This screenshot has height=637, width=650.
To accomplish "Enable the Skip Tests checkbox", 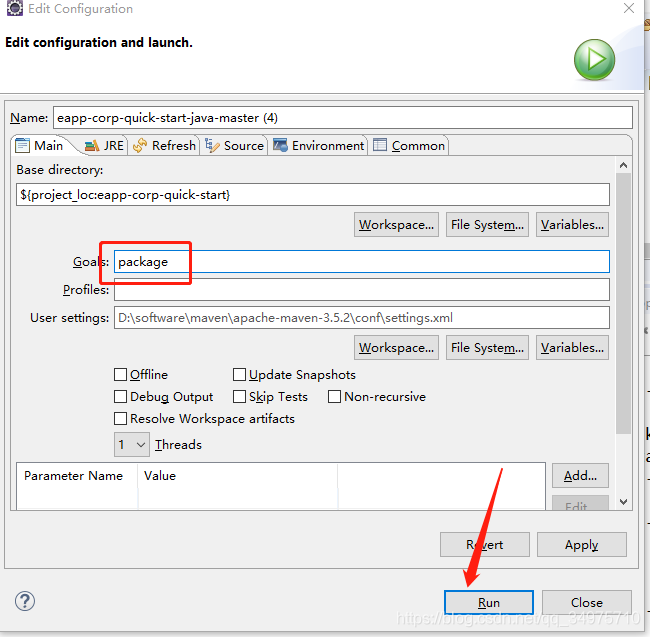I will (x=239, y=397).
